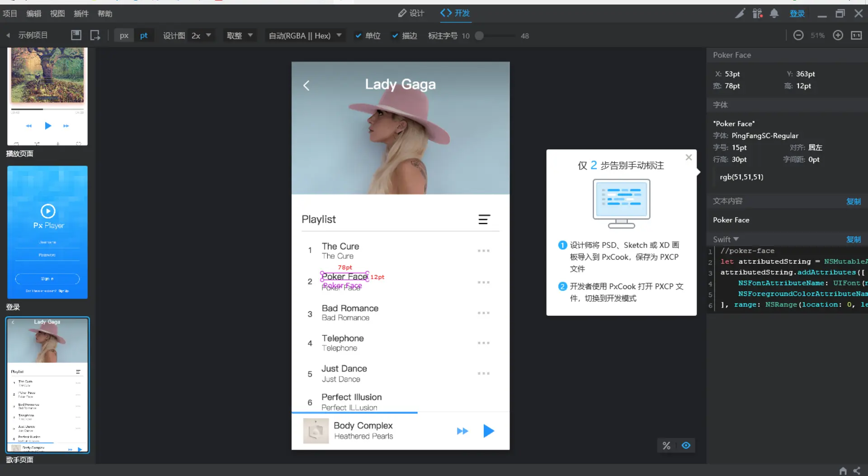The width and height of the screenshot is (868, 476).
Task: Click the PingFangSC-Regular font name
Action: tap(765, 136)
